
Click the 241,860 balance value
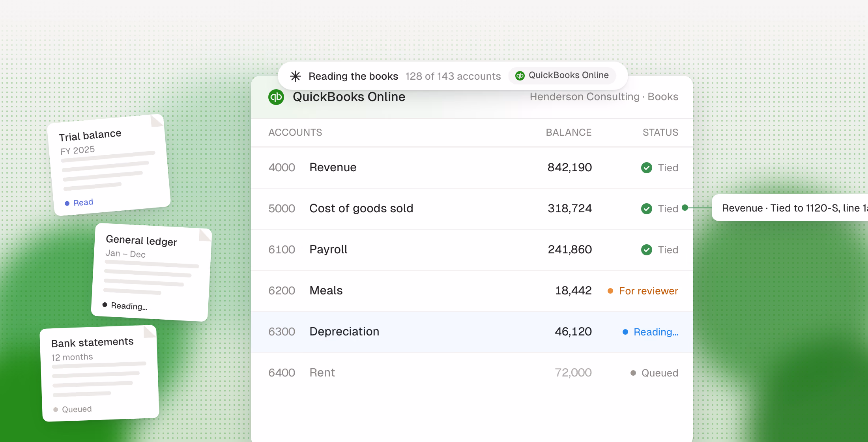point(570,249)
